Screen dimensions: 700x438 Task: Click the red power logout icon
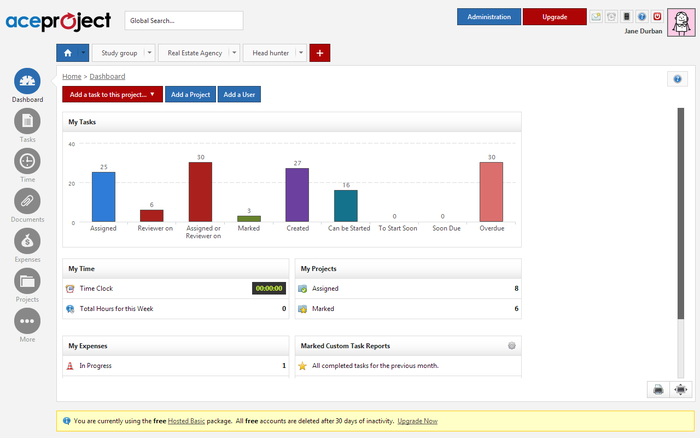tap(657, 17)
